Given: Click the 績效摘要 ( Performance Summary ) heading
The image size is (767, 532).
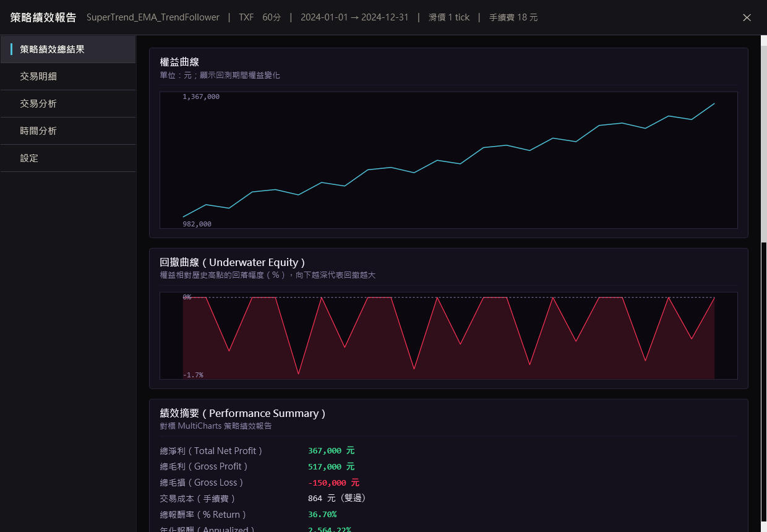Looking at the screenshot, I should click(x=242, y=413).
